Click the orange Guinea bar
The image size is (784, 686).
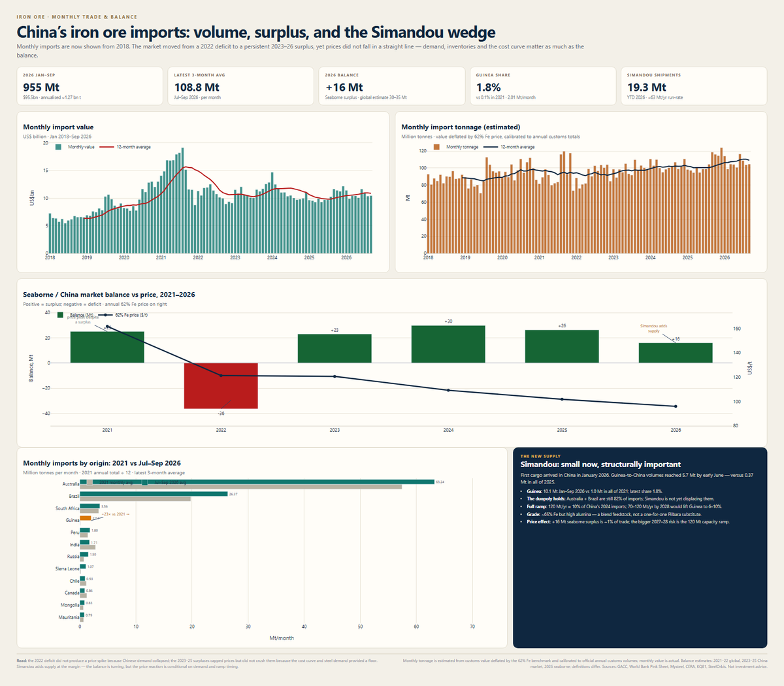click(86, 518)
